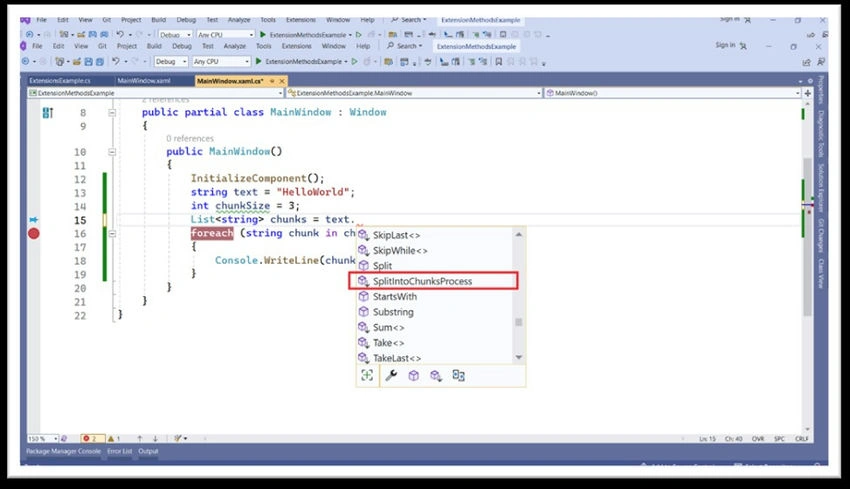Click the gear icon beside the tab list arrow
The height and width of the screenshot is (489, 850).
coord(810,81)
